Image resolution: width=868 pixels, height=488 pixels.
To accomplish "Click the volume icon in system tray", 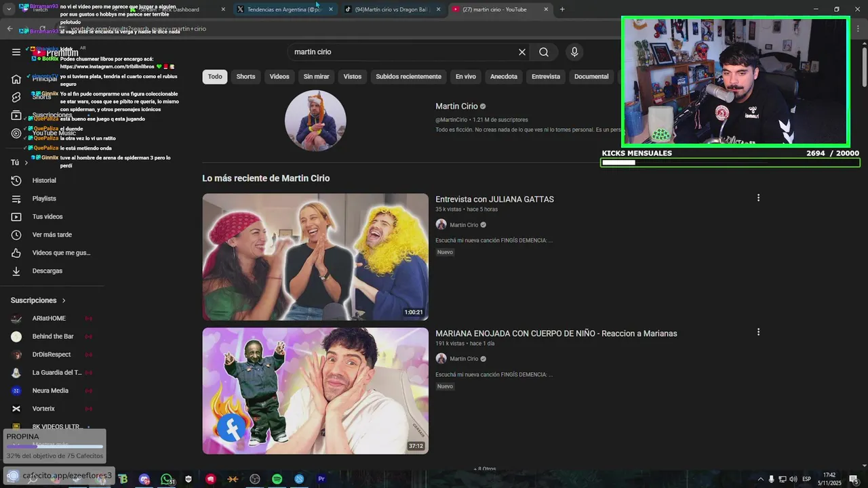I will (793, 479).
